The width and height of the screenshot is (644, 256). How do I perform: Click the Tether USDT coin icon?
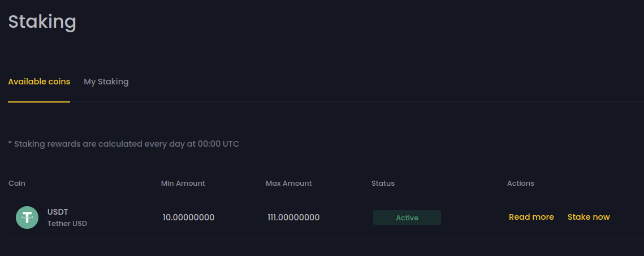27,217
